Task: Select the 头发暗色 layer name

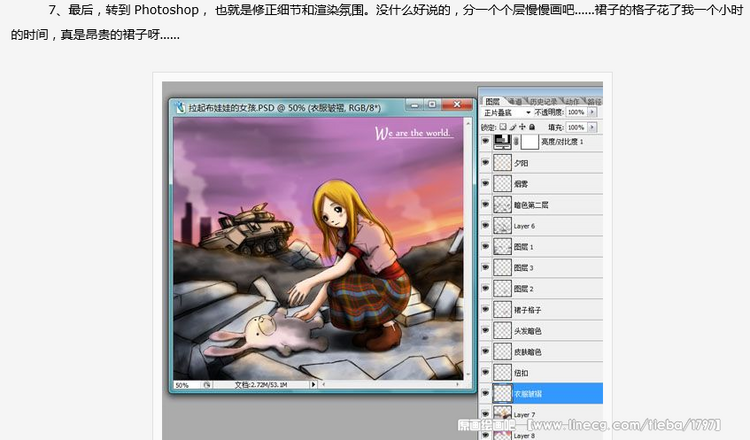Action: [528, 331]
